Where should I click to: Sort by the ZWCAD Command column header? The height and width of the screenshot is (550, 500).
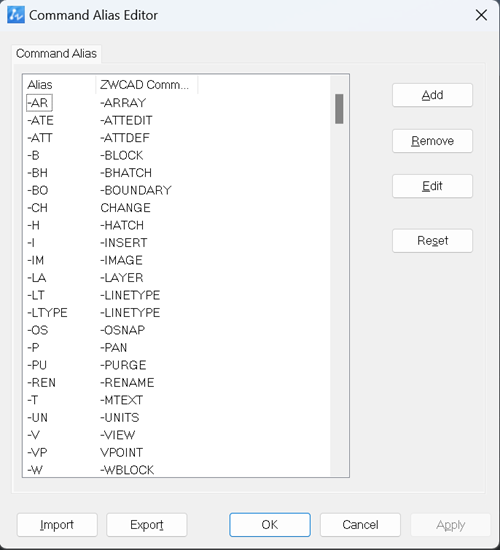pos(147,85)
